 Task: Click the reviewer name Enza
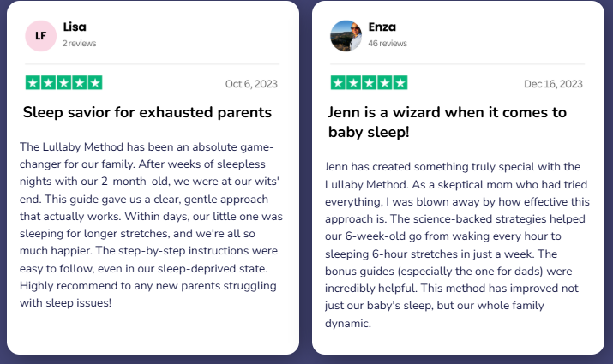tap(382, 27)
